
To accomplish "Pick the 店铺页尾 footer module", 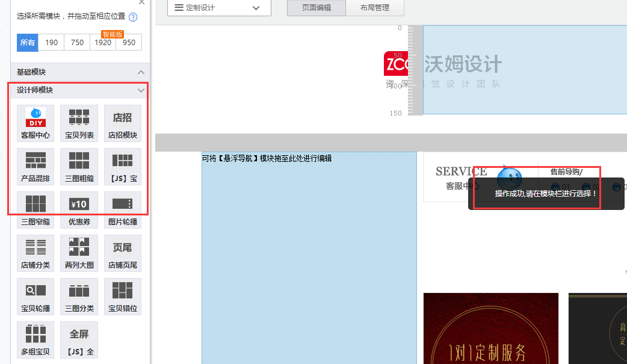I will tap(122, 253).
